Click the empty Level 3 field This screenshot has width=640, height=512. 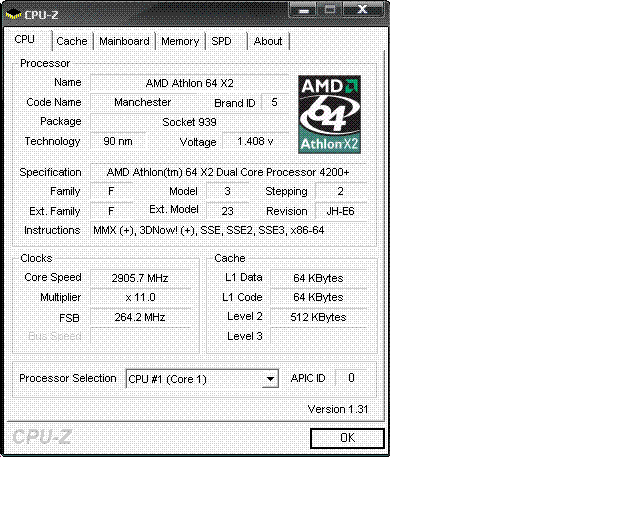[x=318, y=336]
